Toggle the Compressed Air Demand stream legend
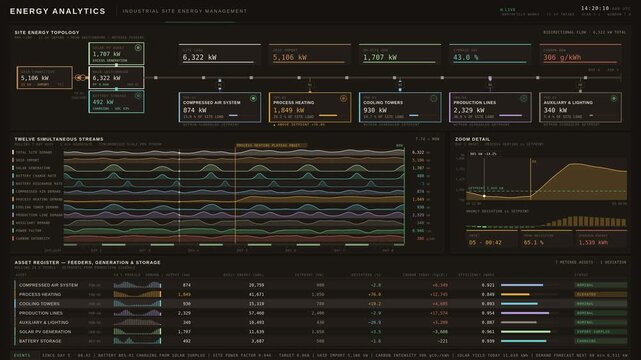The height and width of the screenshot is (360, 641). (x=37, y=191)
